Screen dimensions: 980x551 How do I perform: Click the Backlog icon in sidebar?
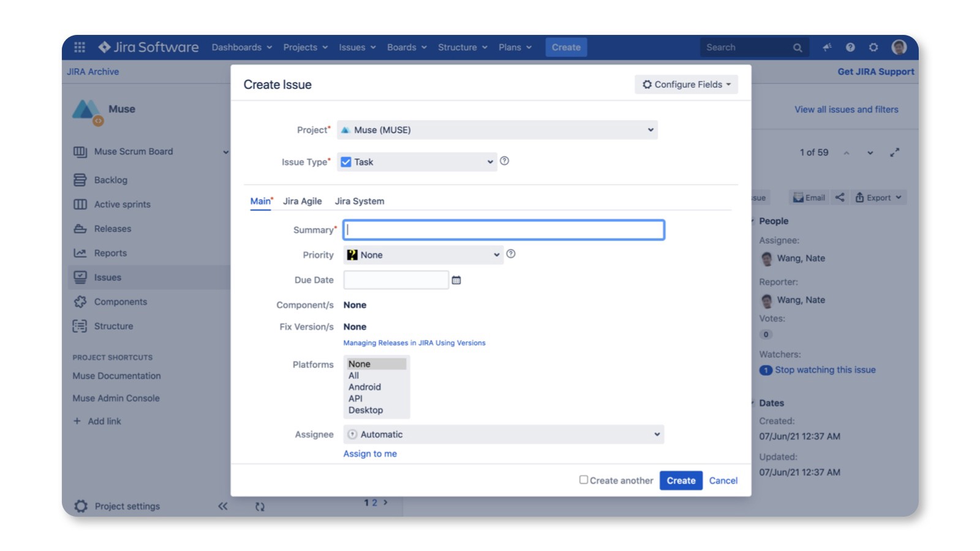point(80,180)
